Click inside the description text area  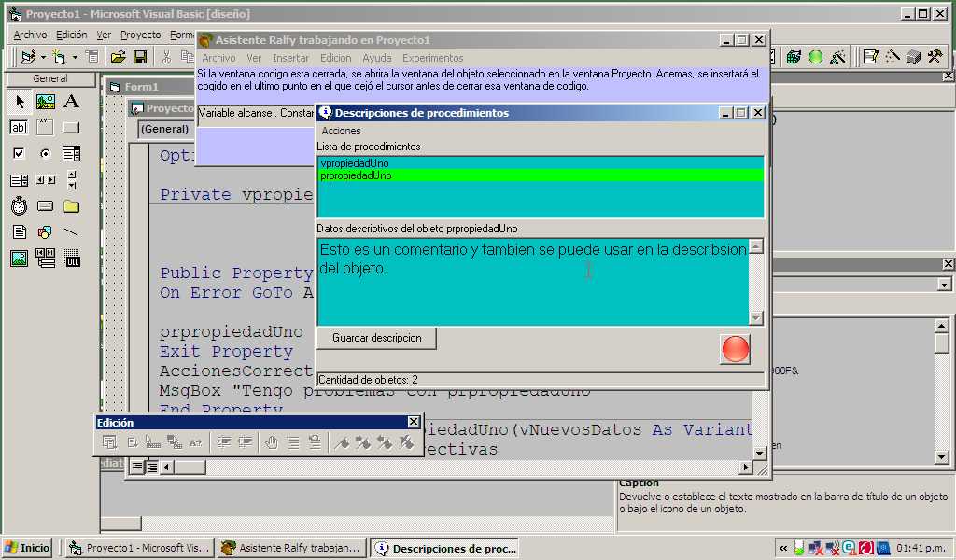point(533,282)
